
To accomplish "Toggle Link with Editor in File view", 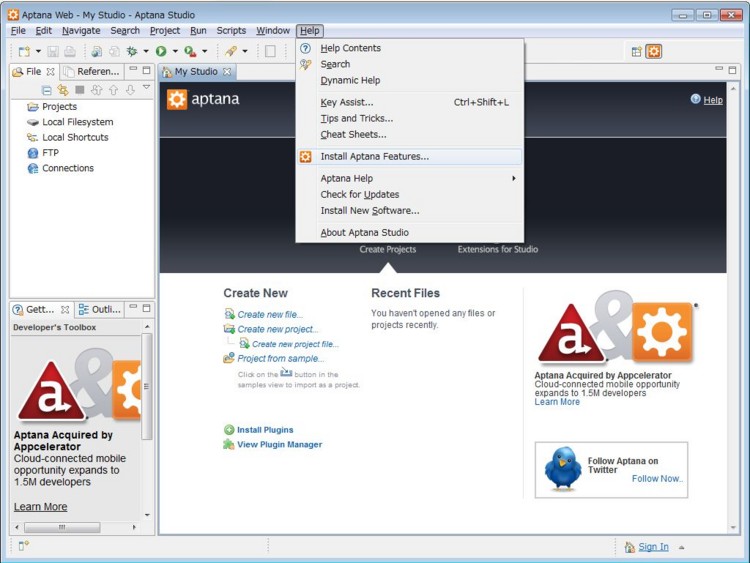I will click(63, 90).
